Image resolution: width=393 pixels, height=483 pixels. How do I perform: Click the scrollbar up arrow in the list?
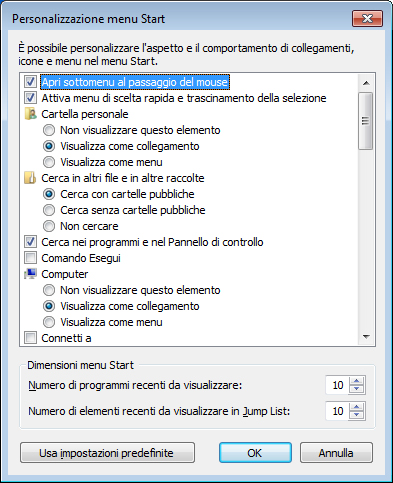coord(366,83)
